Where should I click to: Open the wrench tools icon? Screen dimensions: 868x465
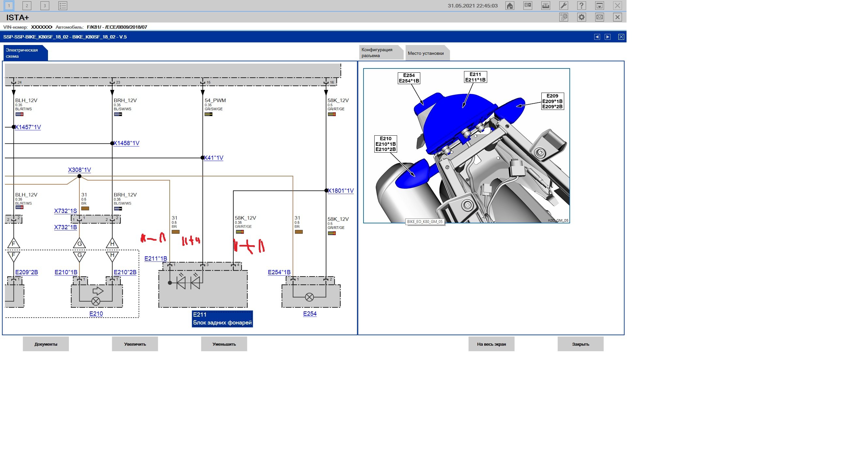pyautogui.click(x=564, y=6)
